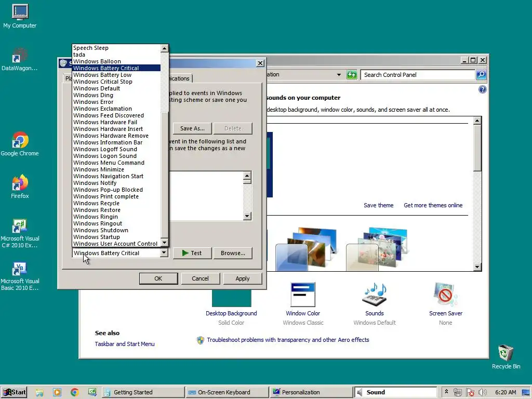Select Speech Sleep in the dropdown list

click(116, 48)
